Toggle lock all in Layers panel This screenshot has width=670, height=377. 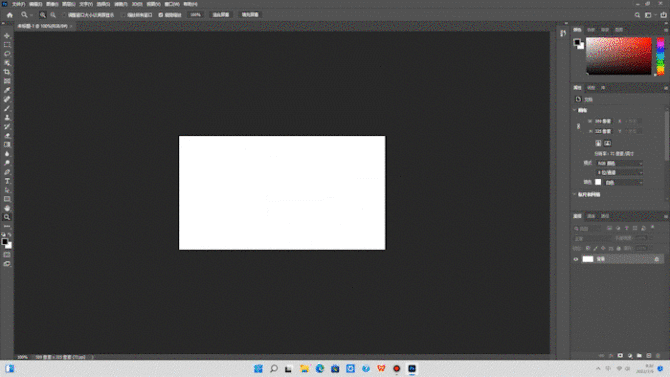coord(618,248)
